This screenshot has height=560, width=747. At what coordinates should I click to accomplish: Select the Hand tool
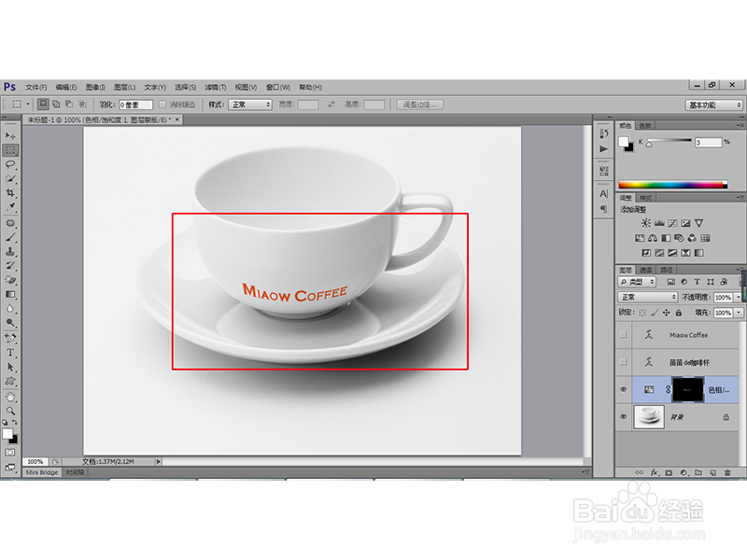[x=10, y=397]
